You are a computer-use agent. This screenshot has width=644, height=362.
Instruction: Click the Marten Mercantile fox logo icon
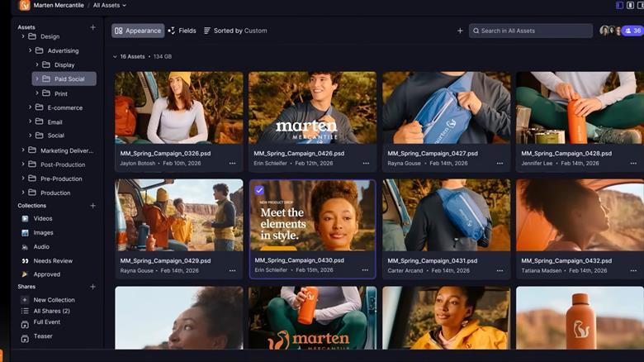(24, 5)
